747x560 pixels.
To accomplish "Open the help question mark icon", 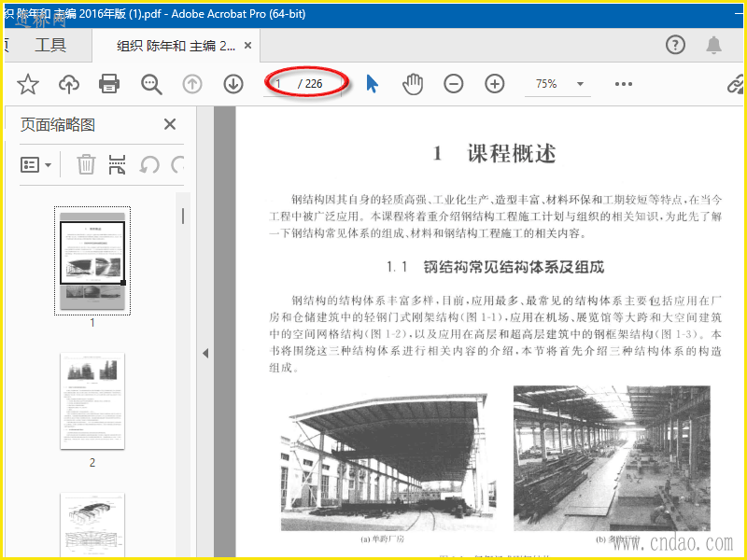I will coord(675,45).
